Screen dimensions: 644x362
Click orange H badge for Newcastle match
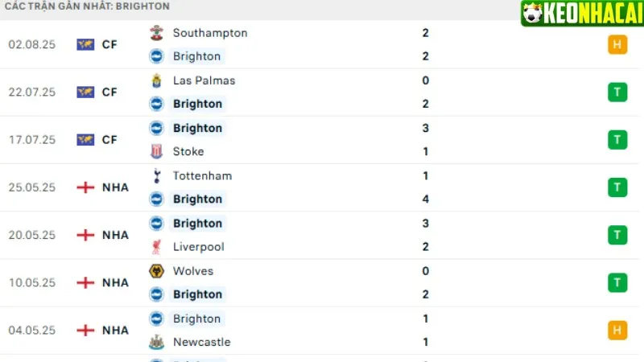pos(617,330)
